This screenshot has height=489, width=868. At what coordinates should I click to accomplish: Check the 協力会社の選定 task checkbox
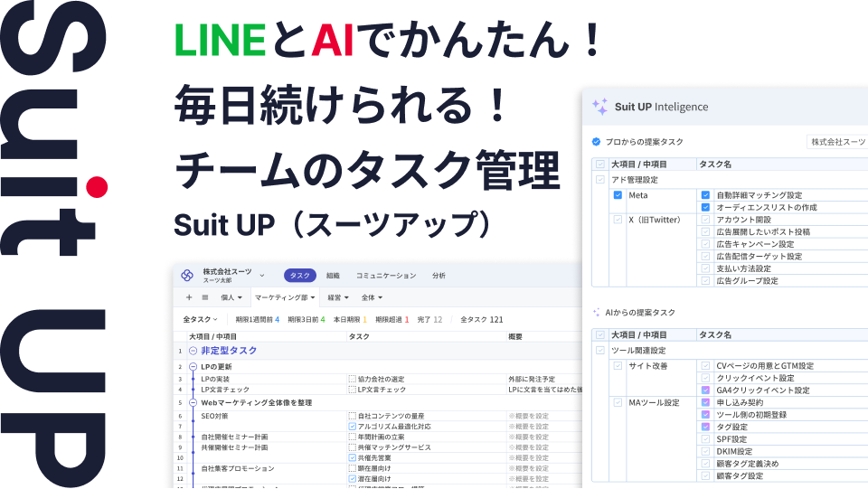352,380
